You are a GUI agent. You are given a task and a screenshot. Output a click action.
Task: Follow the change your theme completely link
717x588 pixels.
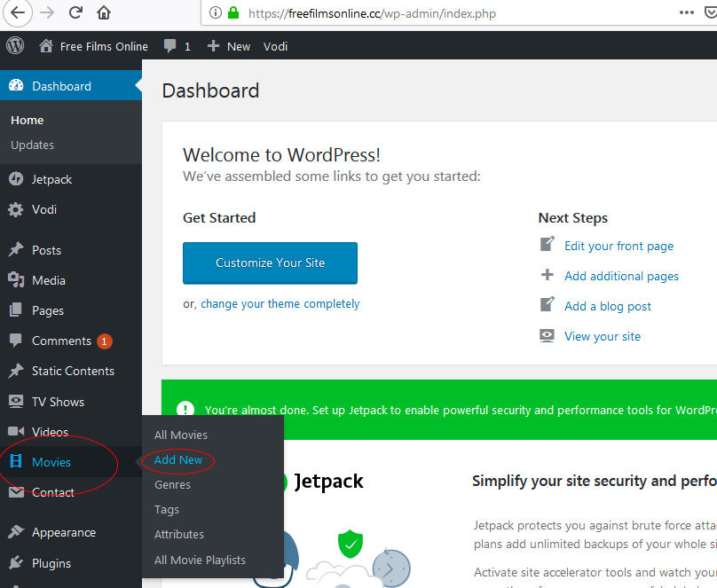tap(280, 304)
